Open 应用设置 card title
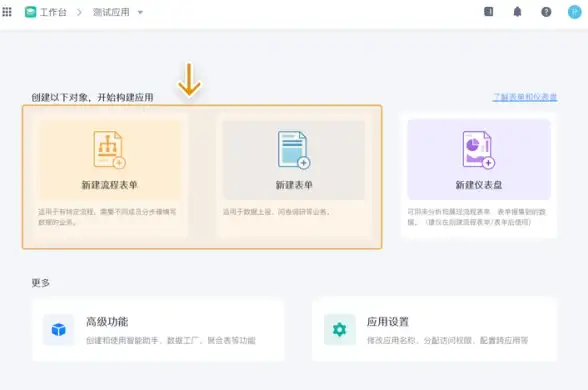 tap(388, 322)
